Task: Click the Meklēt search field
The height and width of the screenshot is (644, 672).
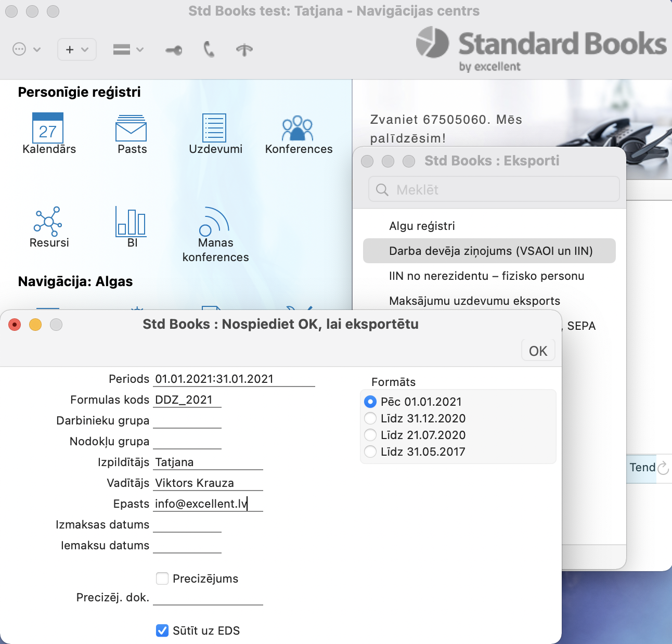Action: click(494, 189)
